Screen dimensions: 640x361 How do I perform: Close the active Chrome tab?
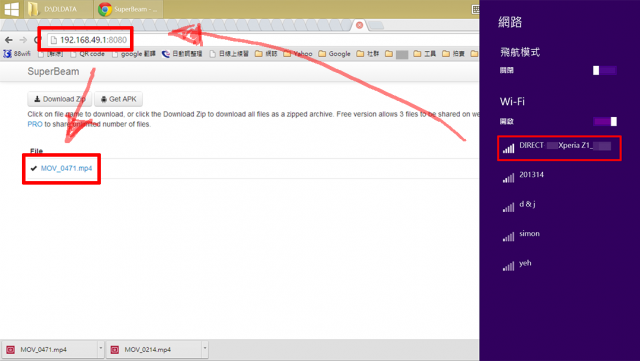click(359, 25)
